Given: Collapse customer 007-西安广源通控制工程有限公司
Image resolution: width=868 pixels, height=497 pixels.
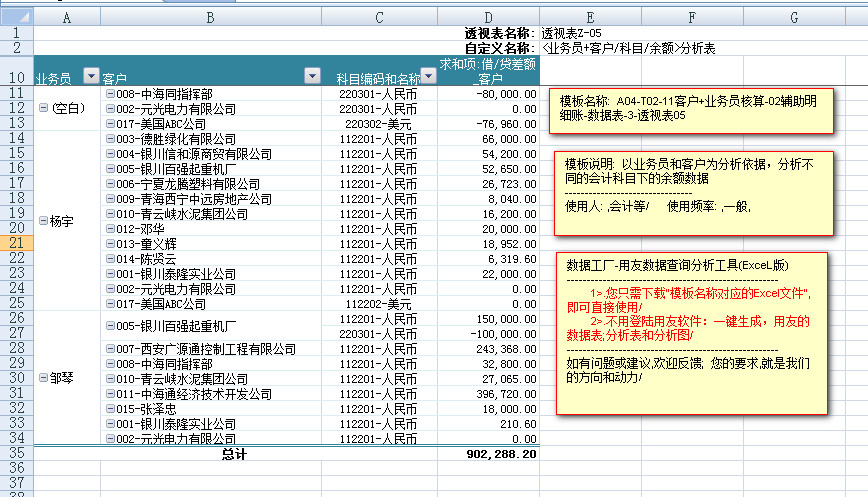Looking at the screenshot, I should (x=110, y=349).
